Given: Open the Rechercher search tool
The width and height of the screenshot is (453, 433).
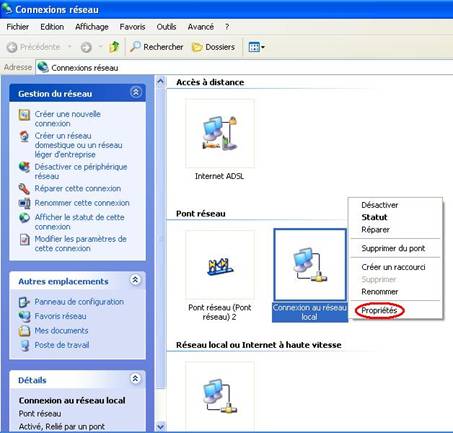Looking at the screenshot, I should (x=156, y=47).
